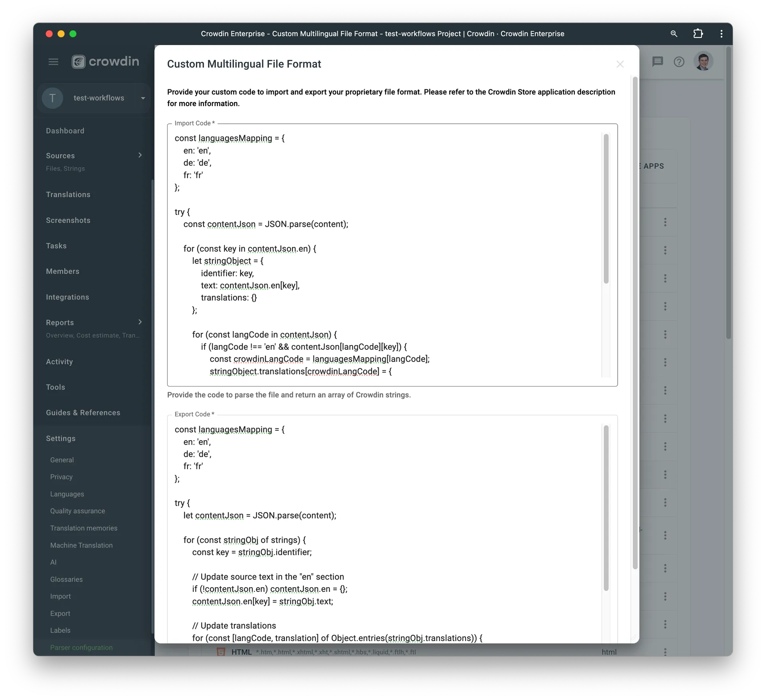Screen dimensions: 766x700
Task: Click the three-dot options on second row
Action: point(665,250)
